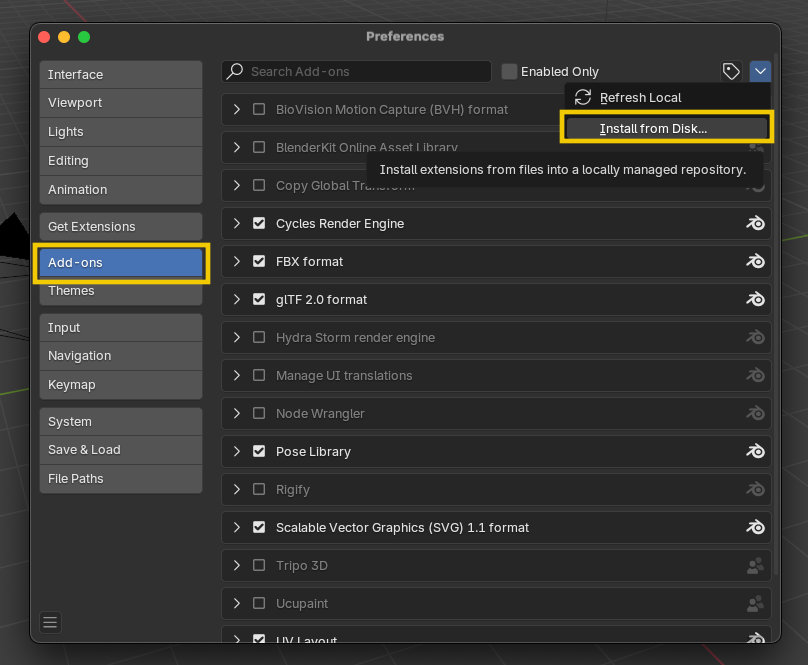This screenshot has height=665, width=808.
Task: Click Blender logo on glTF 2.0 row
Action: click(x=755, y=300)
